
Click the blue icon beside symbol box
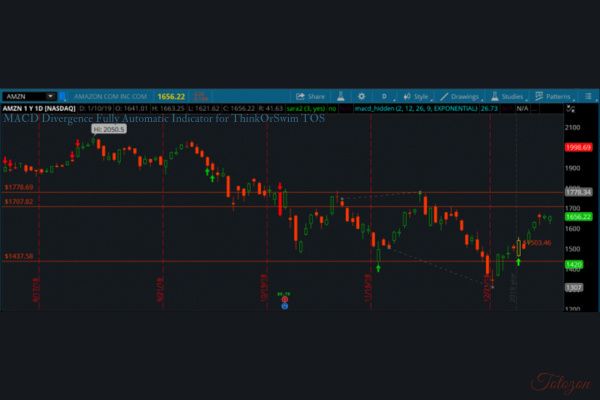(63, 96)
